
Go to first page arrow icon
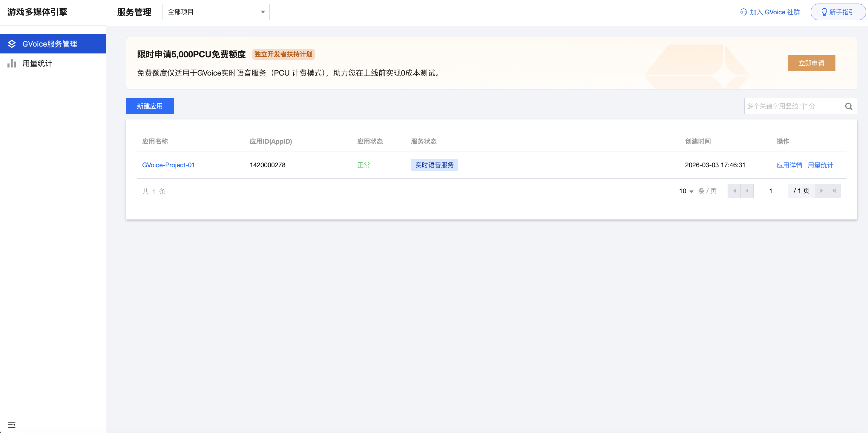734,191
